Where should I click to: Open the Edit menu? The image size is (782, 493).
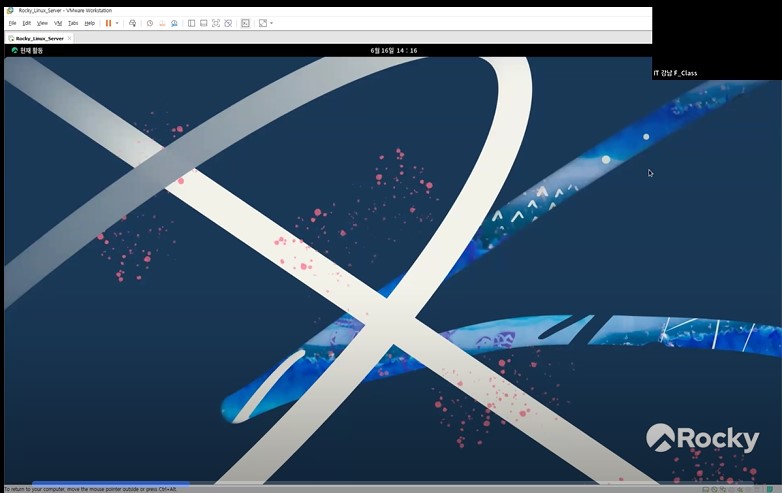[x=27, y=23]
